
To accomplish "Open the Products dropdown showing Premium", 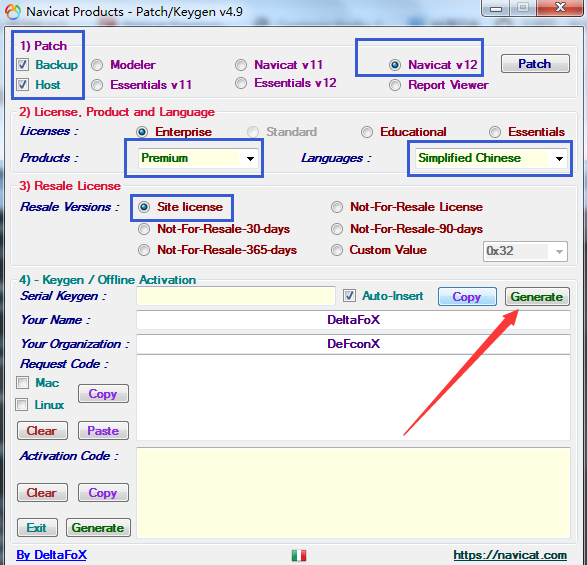I will [198, 158].
